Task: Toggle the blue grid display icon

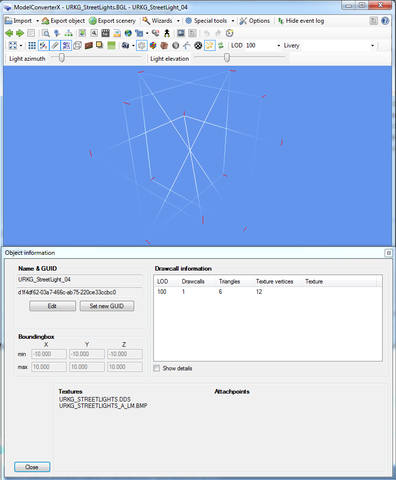Action: click(32, 45)
